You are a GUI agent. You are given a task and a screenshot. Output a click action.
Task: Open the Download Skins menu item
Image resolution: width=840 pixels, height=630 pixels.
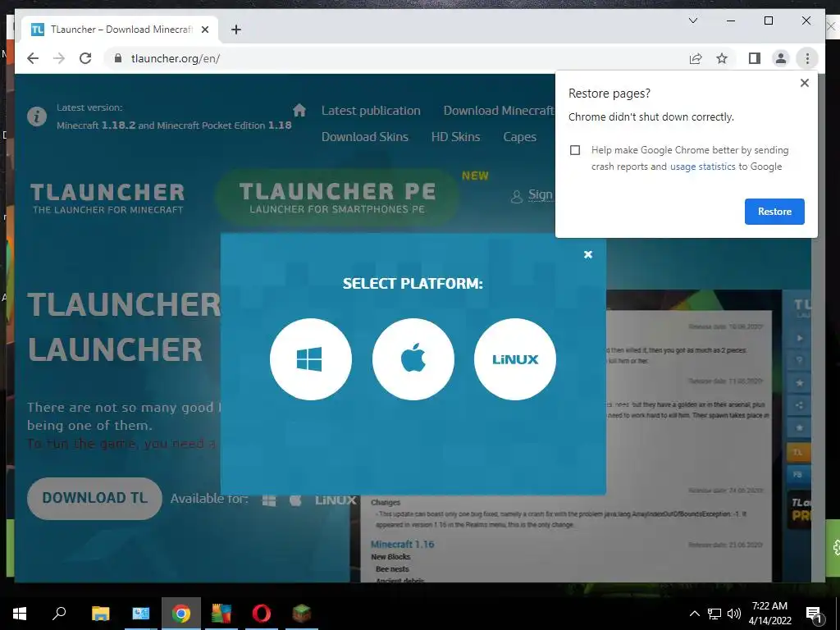coord(365,137)
